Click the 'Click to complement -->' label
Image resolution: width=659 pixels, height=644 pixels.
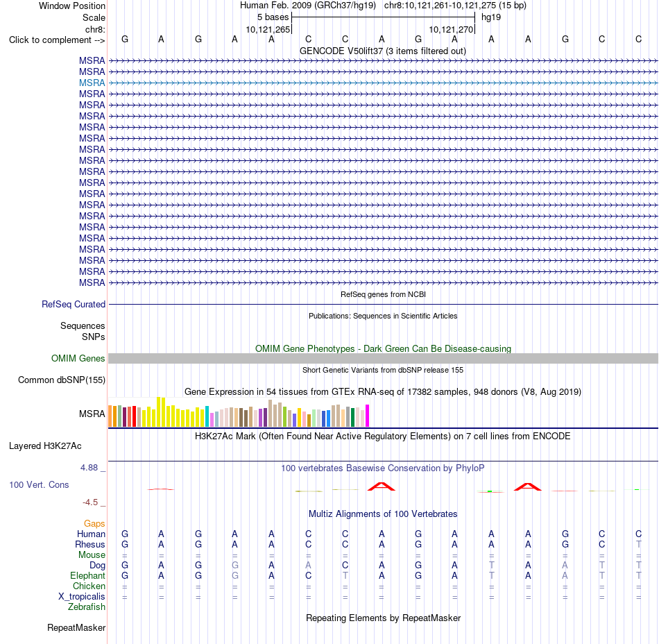57,40
